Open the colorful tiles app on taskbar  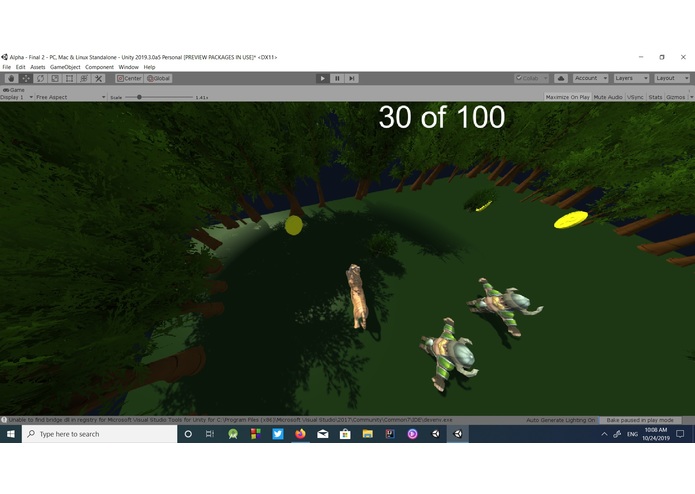pos(255,434)
